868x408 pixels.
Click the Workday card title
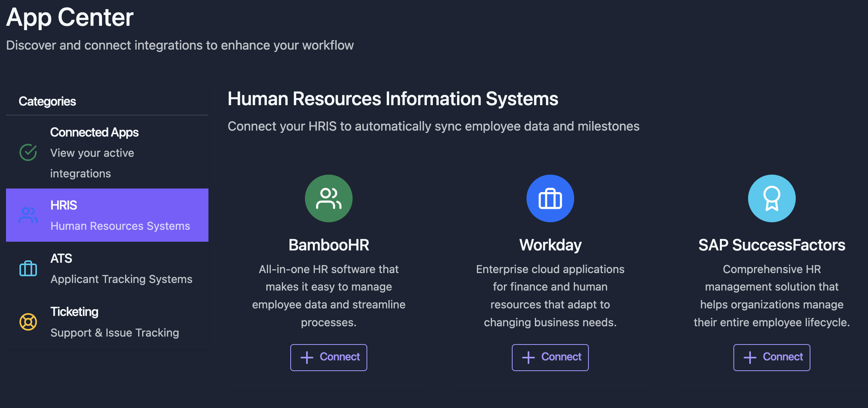coord(550,245)
